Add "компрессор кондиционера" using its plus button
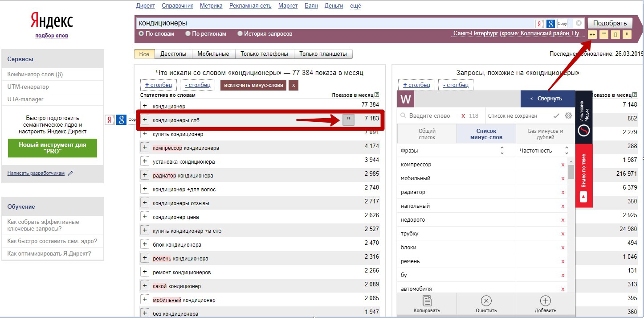644x318 pixels. 144,148
